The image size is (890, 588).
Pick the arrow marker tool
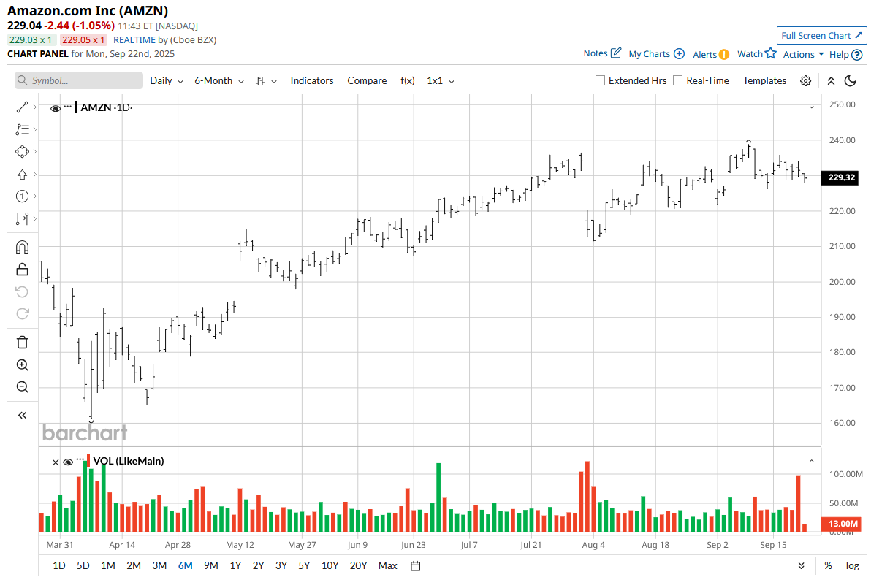click(22, 175)
